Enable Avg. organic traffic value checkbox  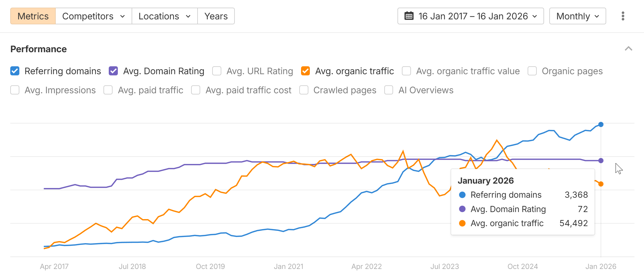coord(406,71)
